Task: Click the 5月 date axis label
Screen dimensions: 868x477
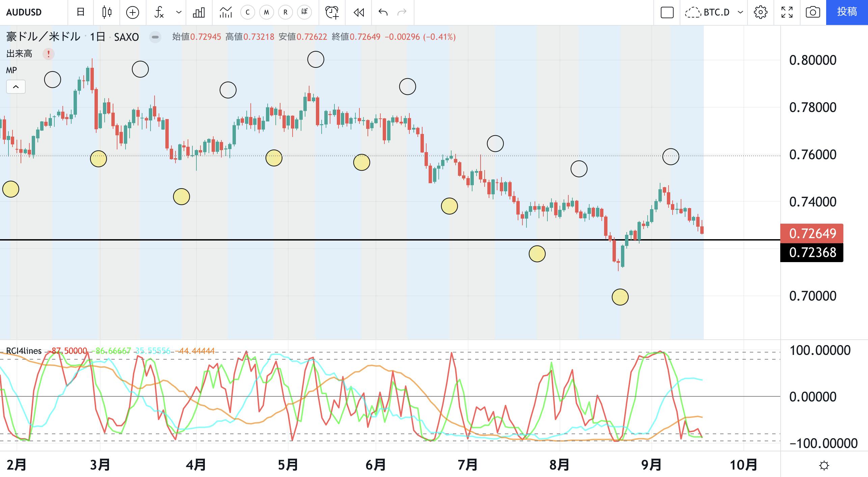Action: coord(288,465)
